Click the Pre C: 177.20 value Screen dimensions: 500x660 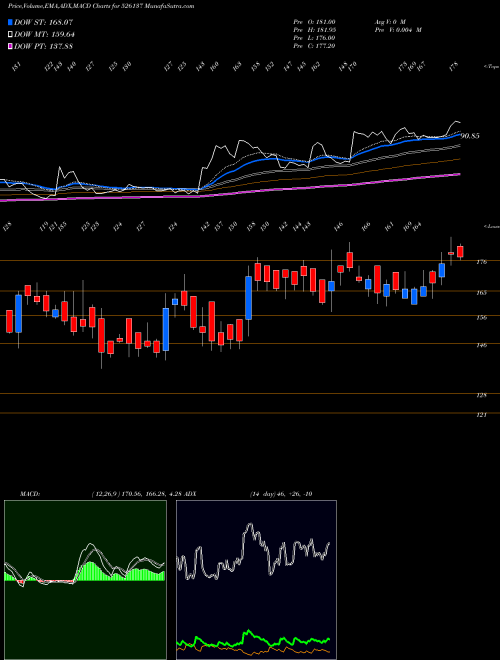(x=314, y=46)
